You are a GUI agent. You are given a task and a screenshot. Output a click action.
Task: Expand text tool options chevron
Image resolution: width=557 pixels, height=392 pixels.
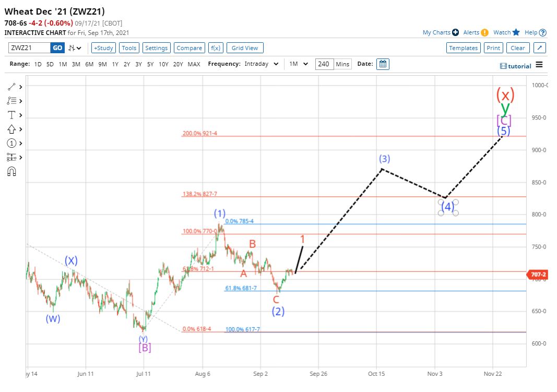click(x=20, y=115)
